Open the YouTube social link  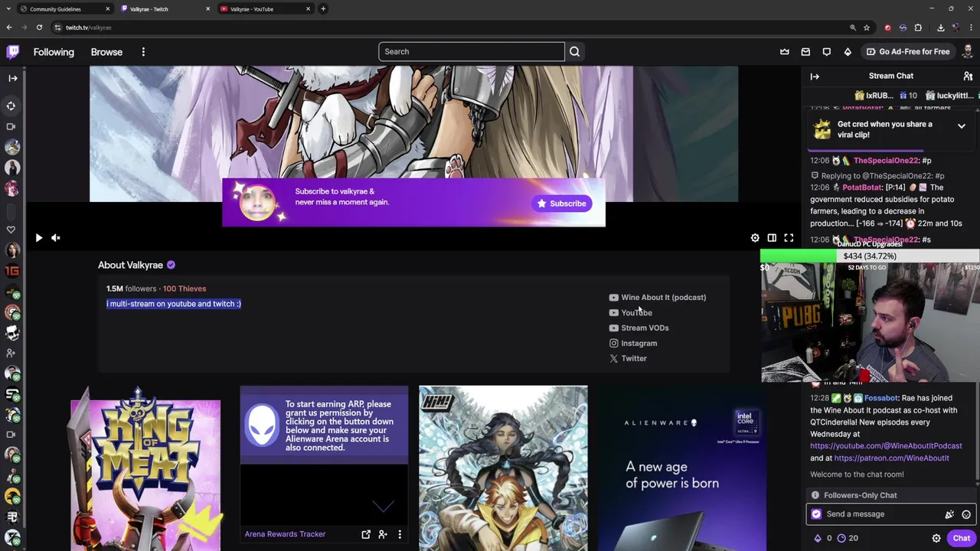(631, 312)
